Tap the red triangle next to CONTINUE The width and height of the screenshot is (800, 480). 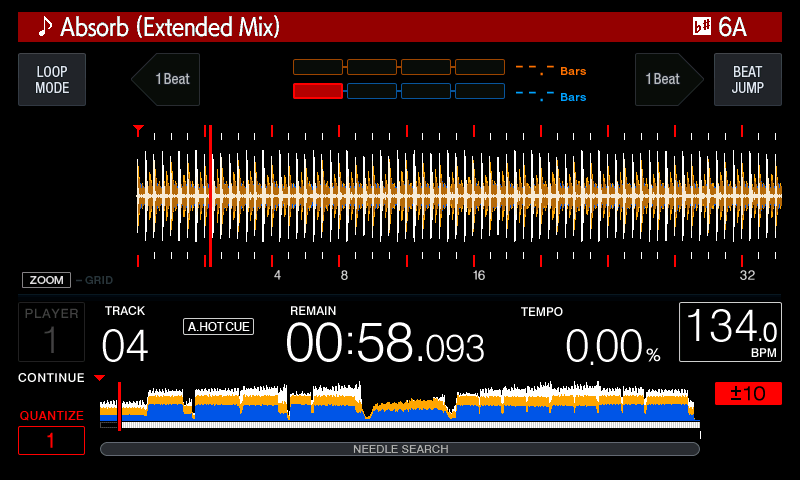tap(99, 378)
